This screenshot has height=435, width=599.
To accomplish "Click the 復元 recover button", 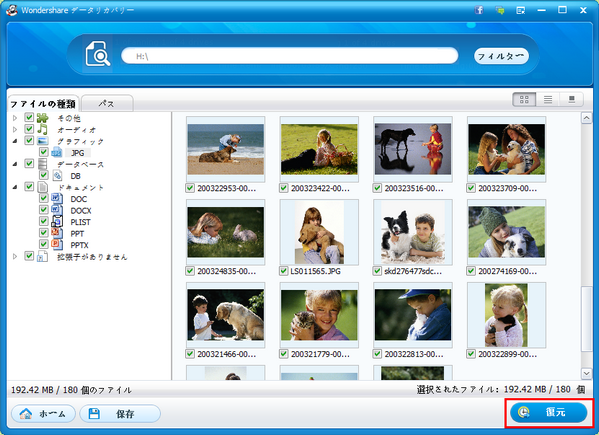I will pos(549,412).
